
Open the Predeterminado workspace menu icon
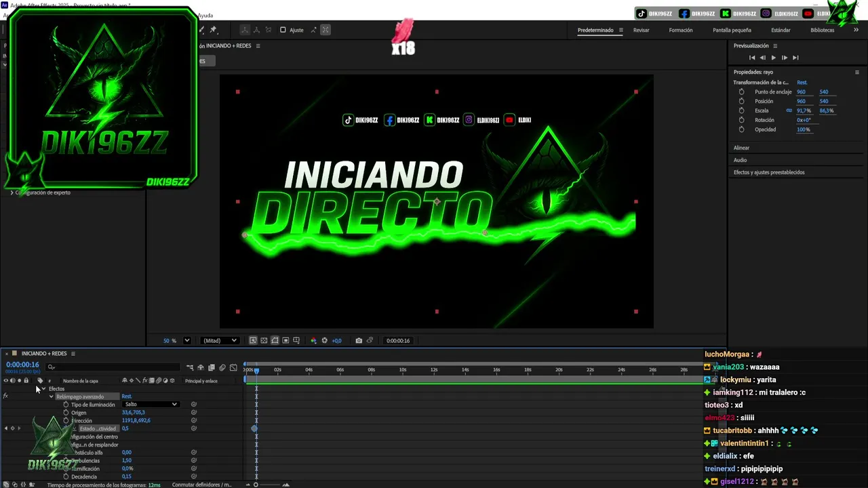(620, 30)
